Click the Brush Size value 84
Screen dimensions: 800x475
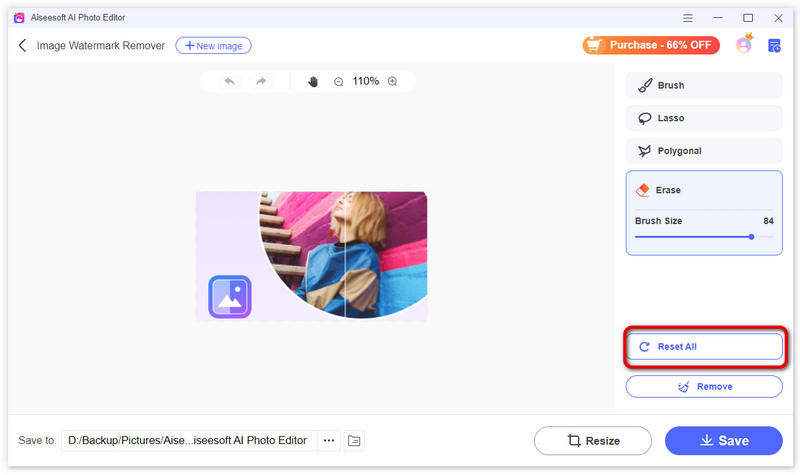[768, 221]
